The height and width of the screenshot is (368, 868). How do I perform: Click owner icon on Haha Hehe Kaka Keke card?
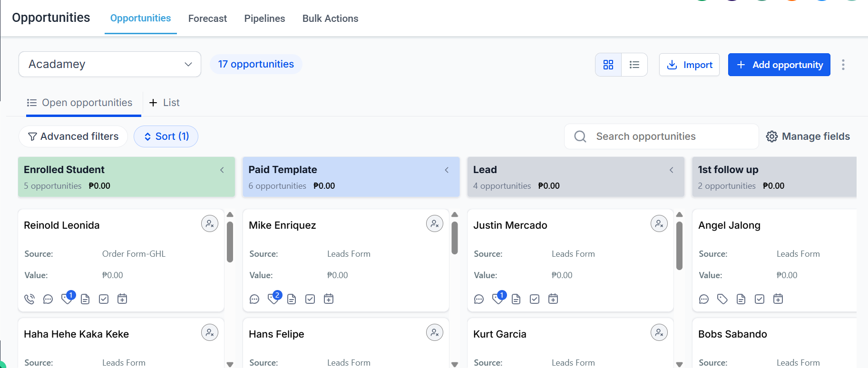click(210, 332)
